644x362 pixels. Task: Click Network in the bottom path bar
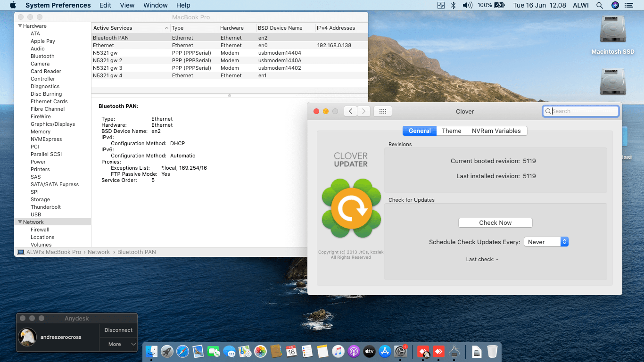point(99,252)
